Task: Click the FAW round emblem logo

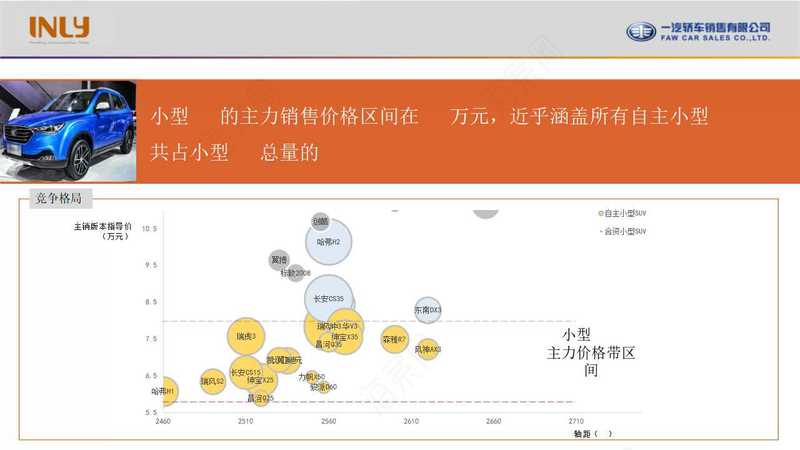Action: point(641,32)
